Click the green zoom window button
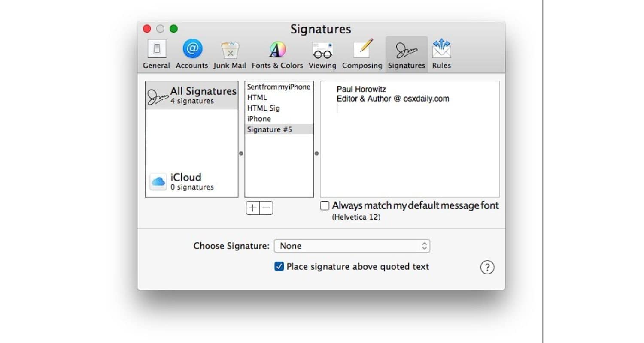Image resolution: width=644 pixels, height=343 pixels. pos(173,29)
